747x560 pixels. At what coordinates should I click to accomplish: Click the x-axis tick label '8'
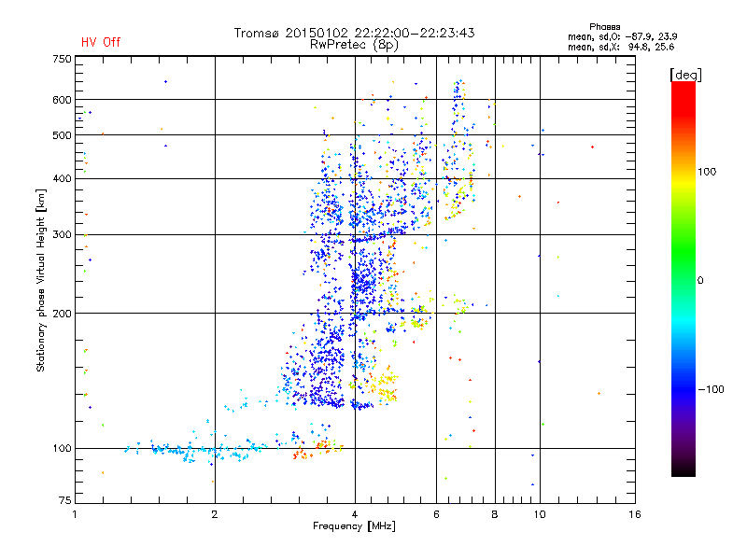(495, 514)
